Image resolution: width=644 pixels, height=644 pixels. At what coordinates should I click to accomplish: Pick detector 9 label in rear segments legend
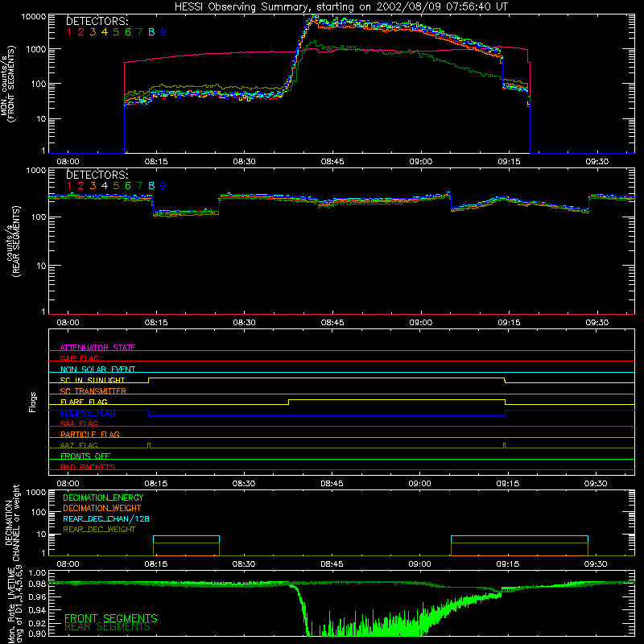[x=163, y=186]
